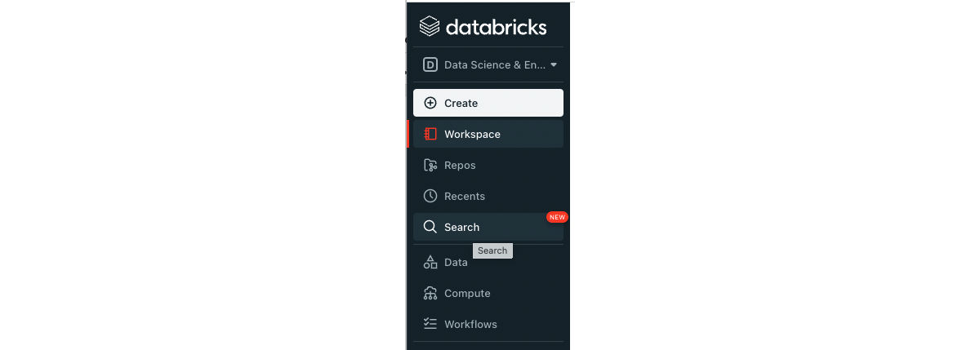Click the Compute cluster icon

click(430, 293)
